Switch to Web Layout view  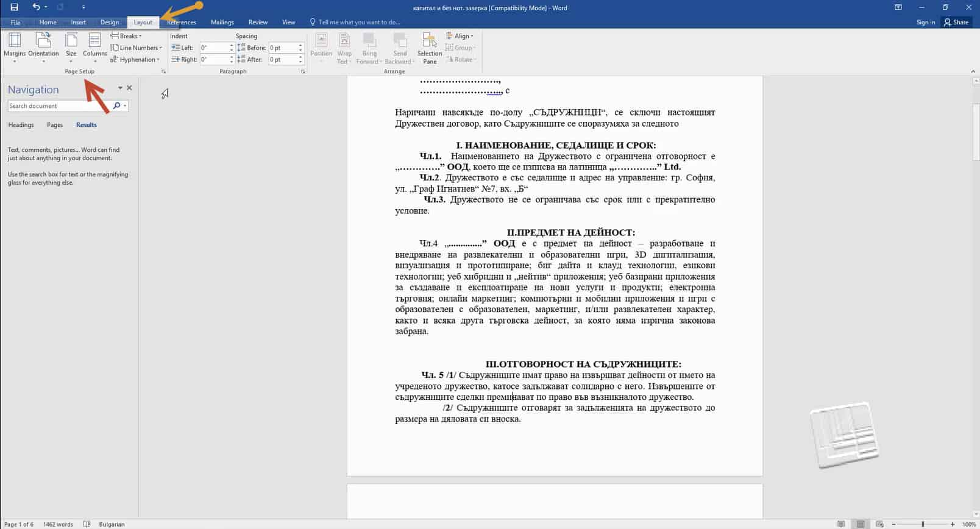[x=879, y=524]
